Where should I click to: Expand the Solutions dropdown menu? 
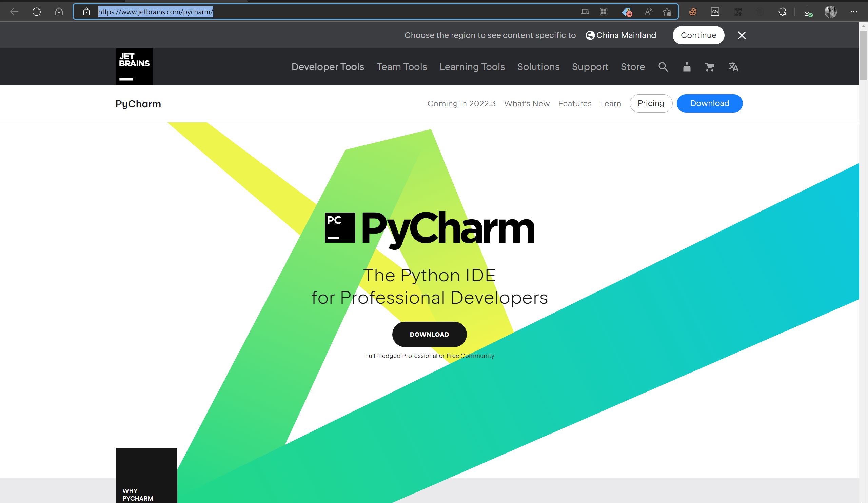click(x=538, y=66)
